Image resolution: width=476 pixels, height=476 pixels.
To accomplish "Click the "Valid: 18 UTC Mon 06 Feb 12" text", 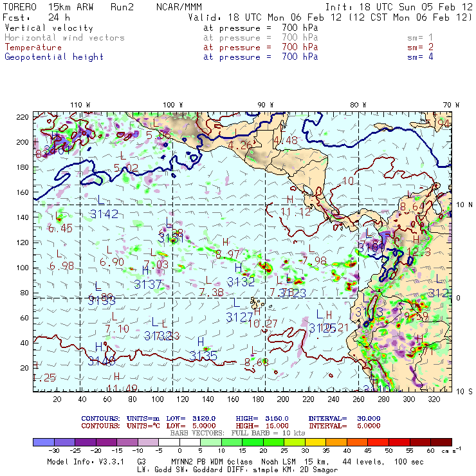I will [x=265, y=17].
